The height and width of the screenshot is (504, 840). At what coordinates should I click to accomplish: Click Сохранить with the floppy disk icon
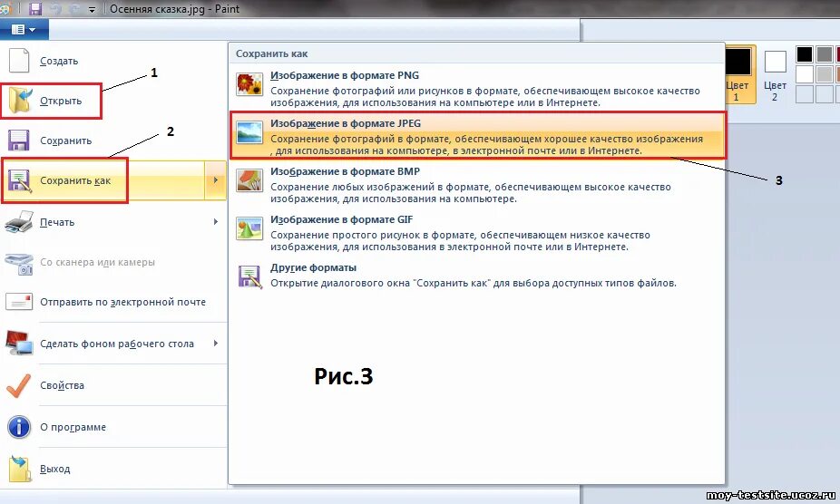(x=113, y=141)
